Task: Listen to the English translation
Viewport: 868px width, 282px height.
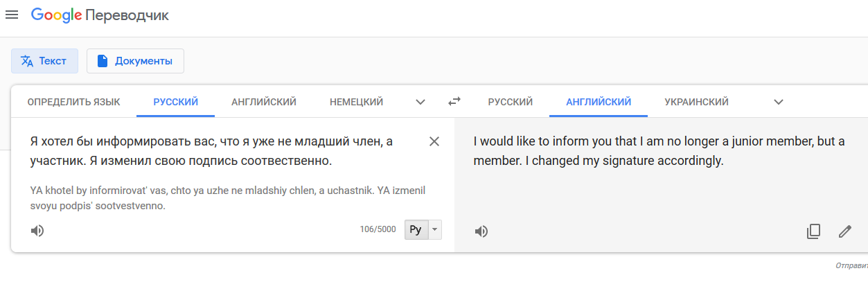Action: point(481,231)
